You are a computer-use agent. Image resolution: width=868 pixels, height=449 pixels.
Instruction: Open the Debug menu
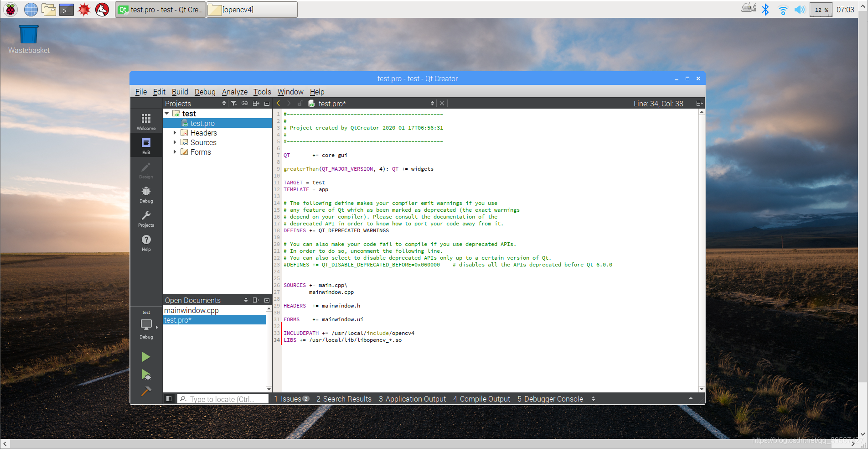(205, 92)
